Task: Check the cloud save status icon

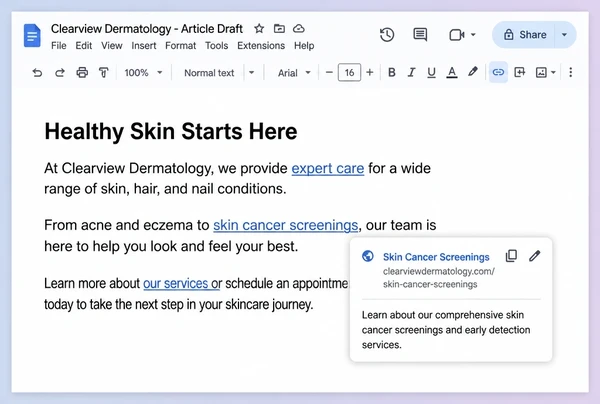Action: (299, 29)
